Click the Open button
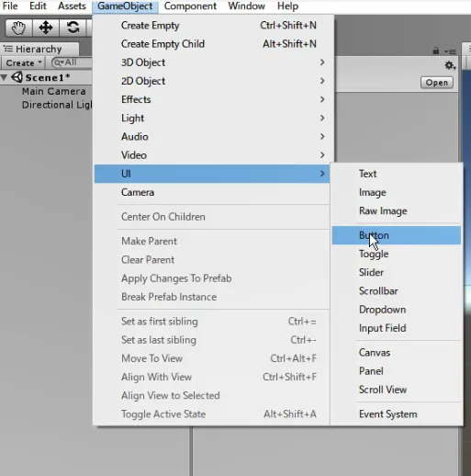Screen dimensions: 471x476 pos(437,83)
